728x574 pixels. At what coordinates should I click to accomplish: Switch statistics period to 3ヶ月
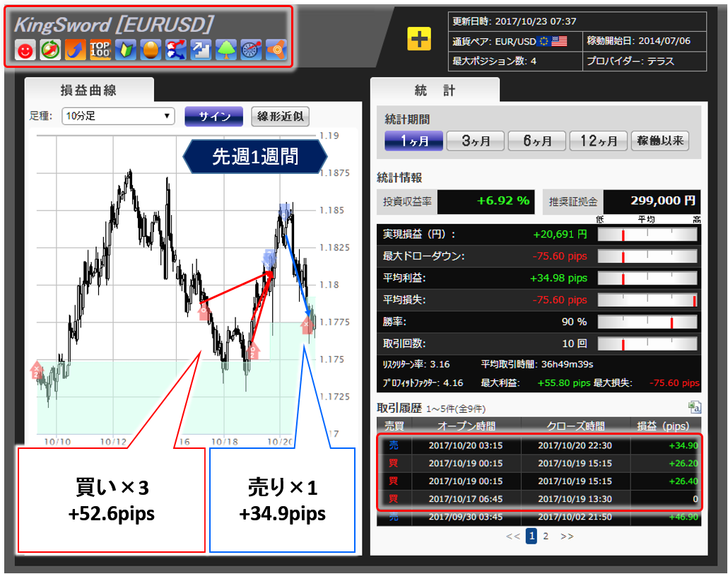pyautogui.click(x=475, y=141)
